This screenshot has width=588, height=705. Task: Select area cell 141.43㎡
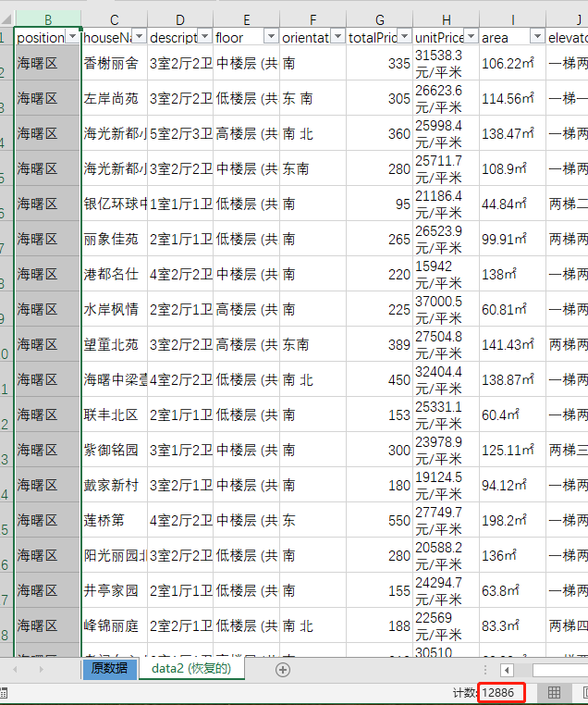512,344
